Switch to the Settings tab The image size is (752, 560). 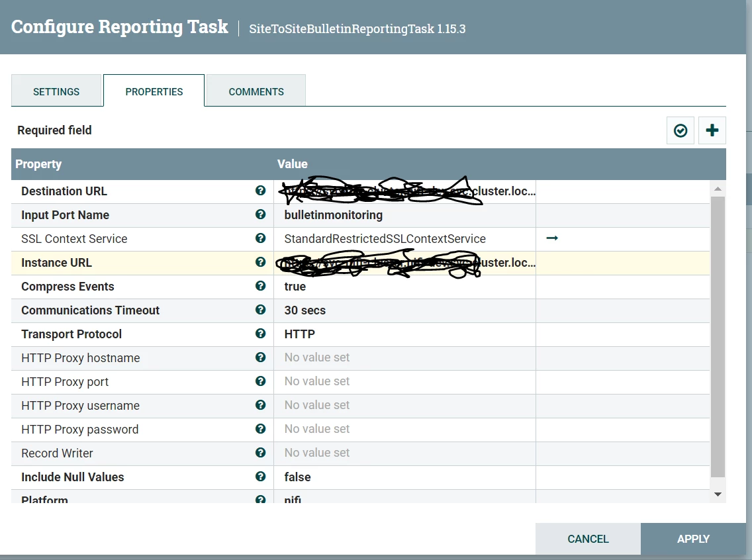(x=56, y=91)
